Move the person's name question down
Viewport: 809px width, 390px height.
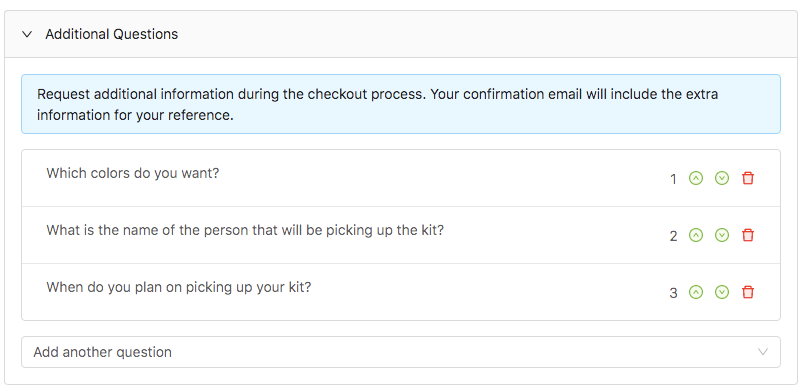coord(722,235)
